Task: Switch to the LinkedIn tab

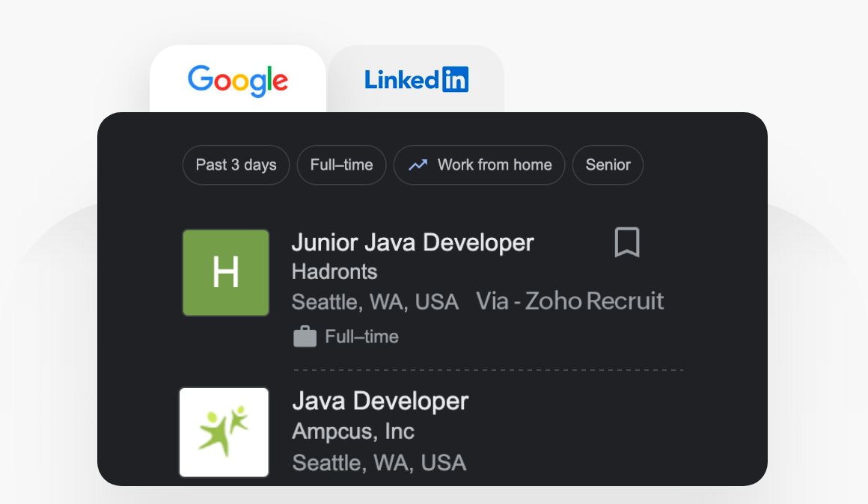Action: point(416,80)
